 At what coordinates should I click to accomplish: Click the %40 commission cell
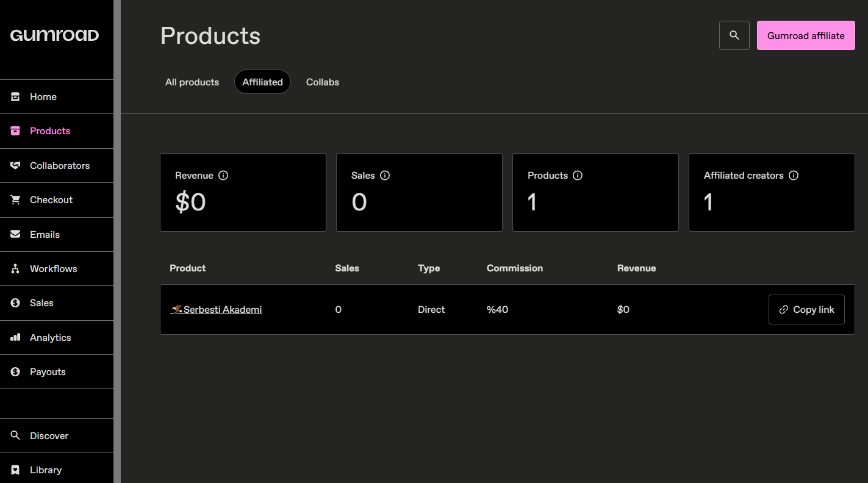(x=497, y=309)
